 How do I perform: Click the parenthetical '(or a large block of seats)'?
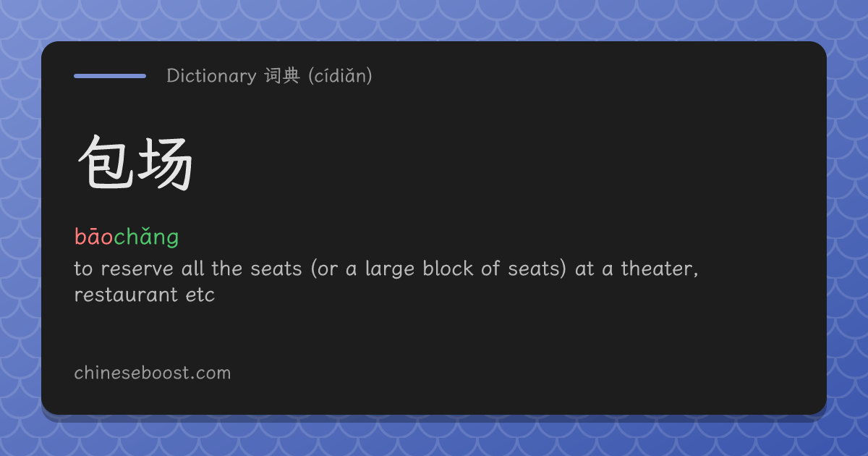[439, 269]
